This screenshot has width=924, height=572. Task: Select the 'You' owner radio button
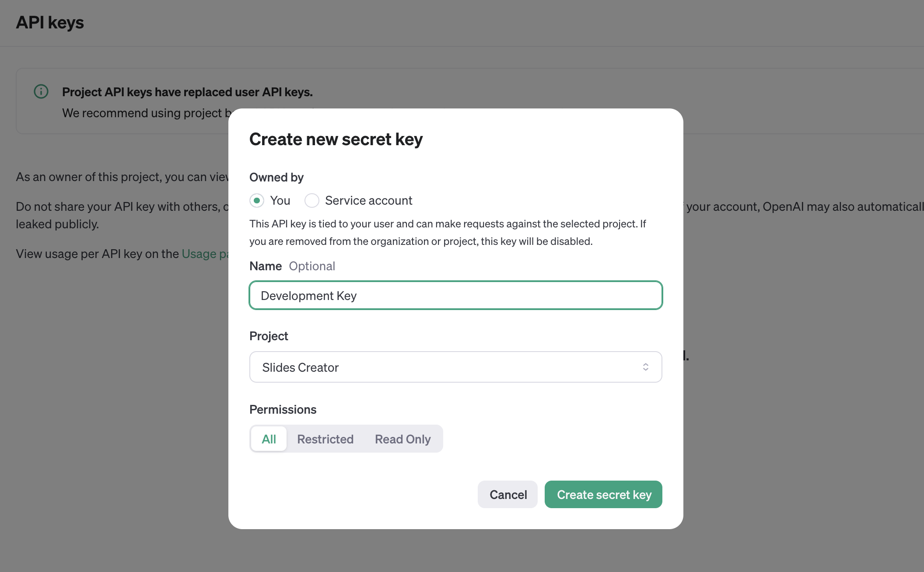(x=257, y=201)
